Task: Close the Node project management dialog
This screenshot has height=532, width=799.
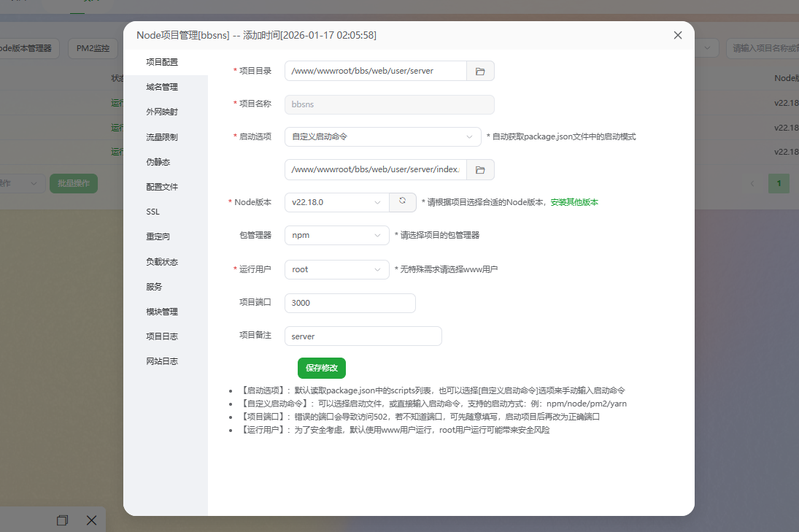Action: coord(677,35)
